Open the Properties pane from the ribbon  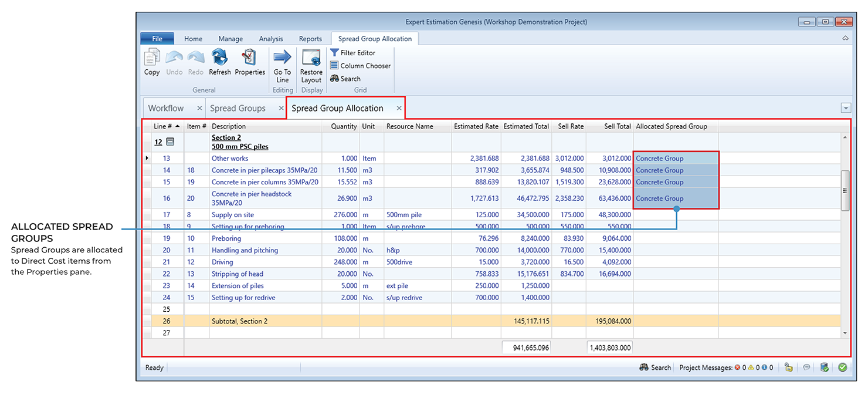click(x=250, y=58)
